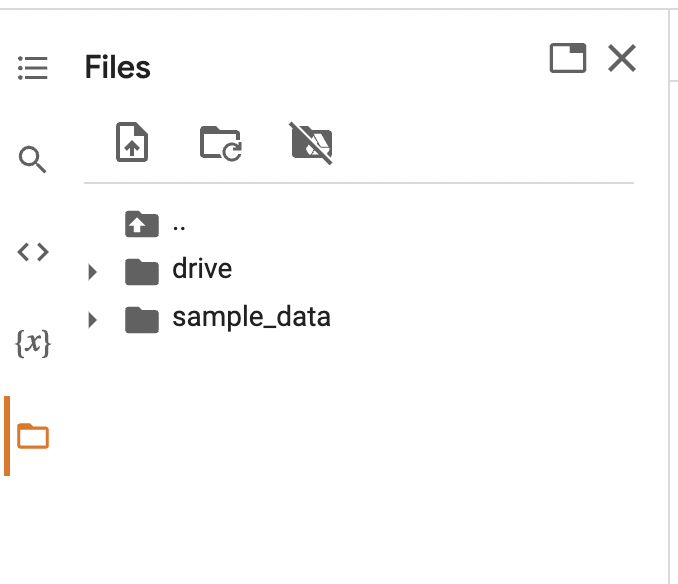Upload a file to session storage
The height and width of the screenshot is (584, 678).
[133, 142]
